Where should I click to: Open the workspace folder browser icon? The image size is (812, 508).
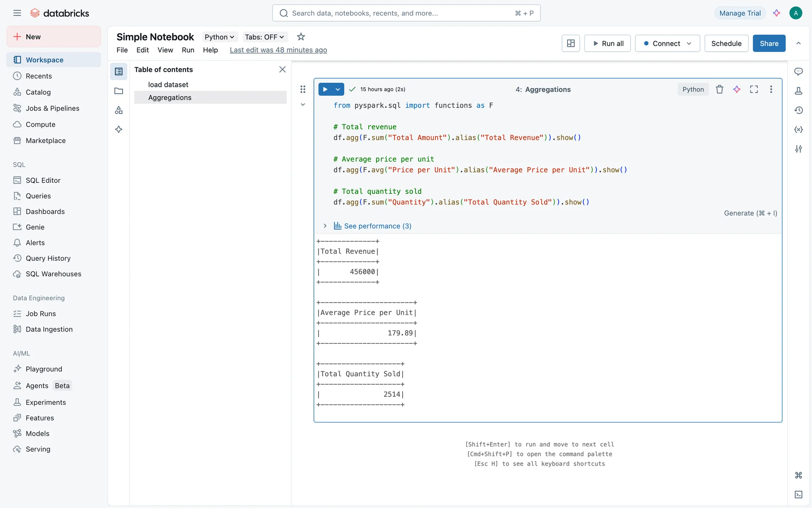(x=119, y=91)
